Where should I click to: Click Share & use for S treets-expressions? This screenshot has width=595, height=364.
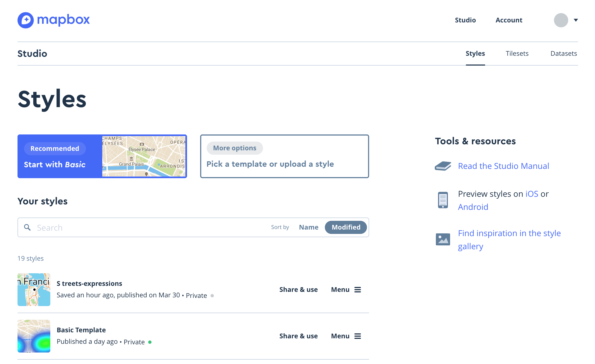298,290
